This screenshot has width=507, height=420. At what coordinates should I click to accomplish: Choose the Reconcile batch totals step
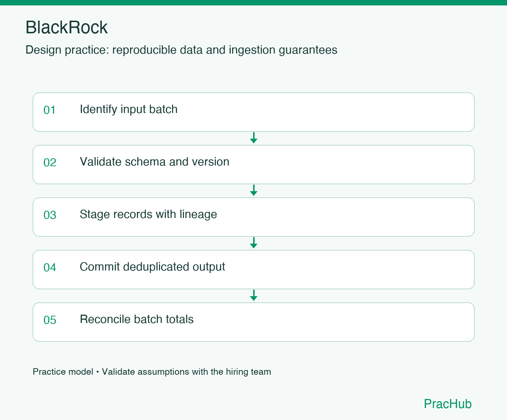click(253, 322)
